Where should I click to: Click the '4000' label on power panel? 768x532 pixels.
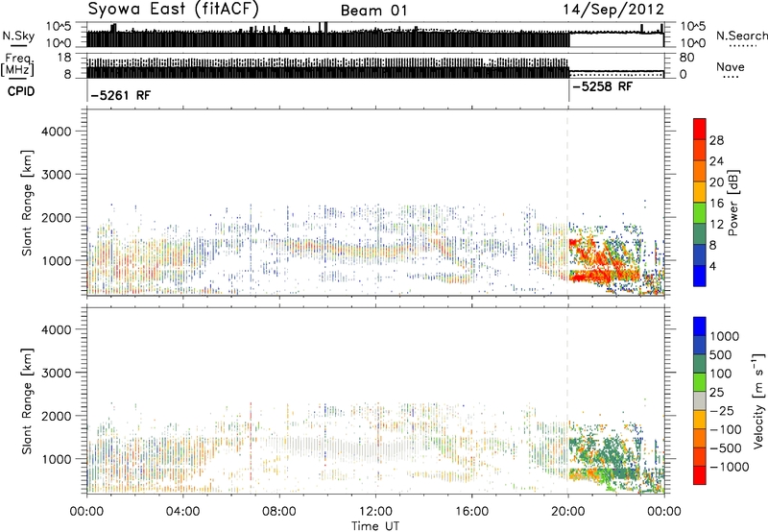pos(56,132)
